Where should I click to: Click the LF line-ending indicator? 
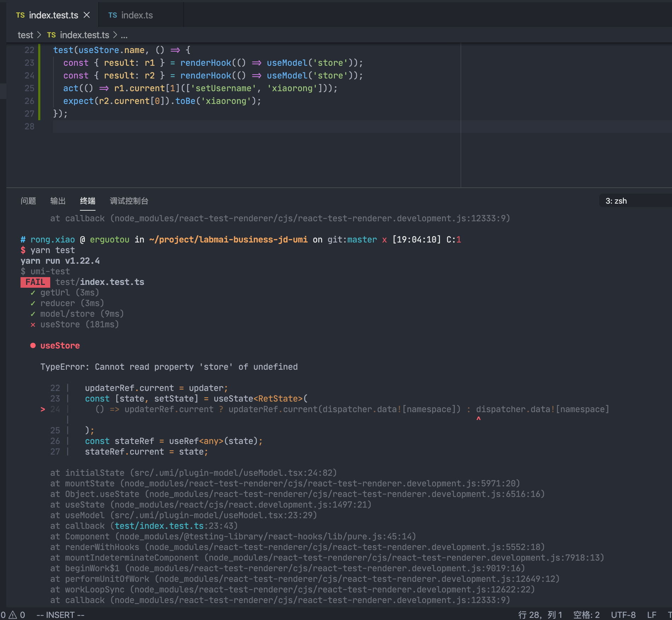(651, 614)
